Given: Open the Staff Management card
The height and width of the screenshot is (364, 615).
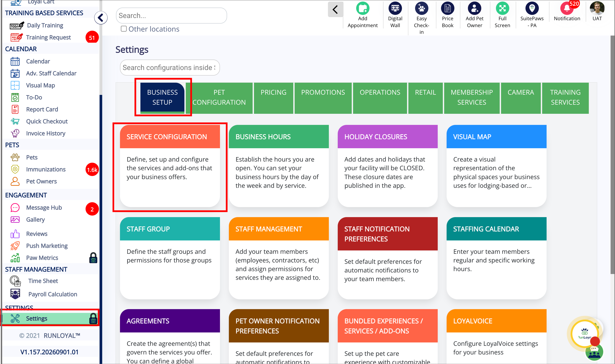Looking at the screenshot, I should point(279,258).
